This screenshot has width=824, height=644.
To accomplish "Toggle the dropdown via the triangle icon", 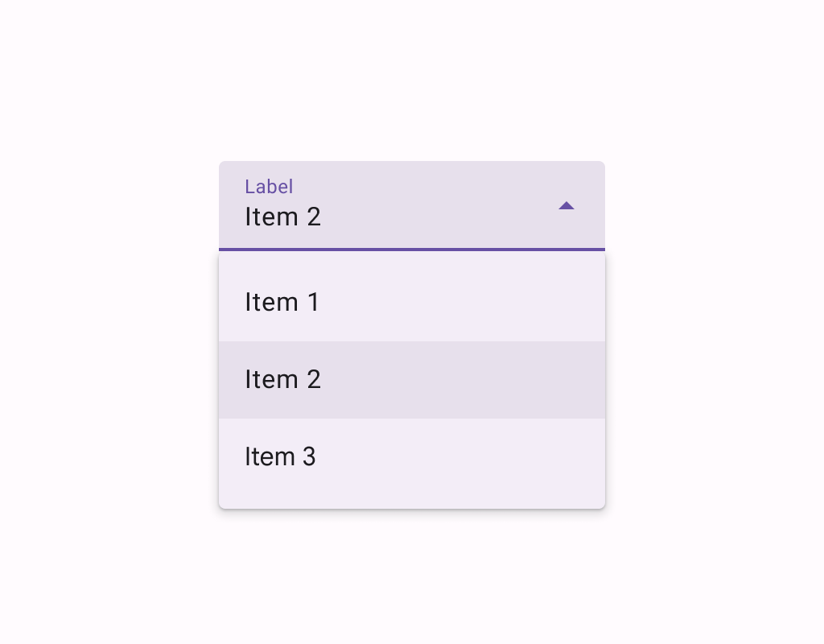I will [566, 205].
